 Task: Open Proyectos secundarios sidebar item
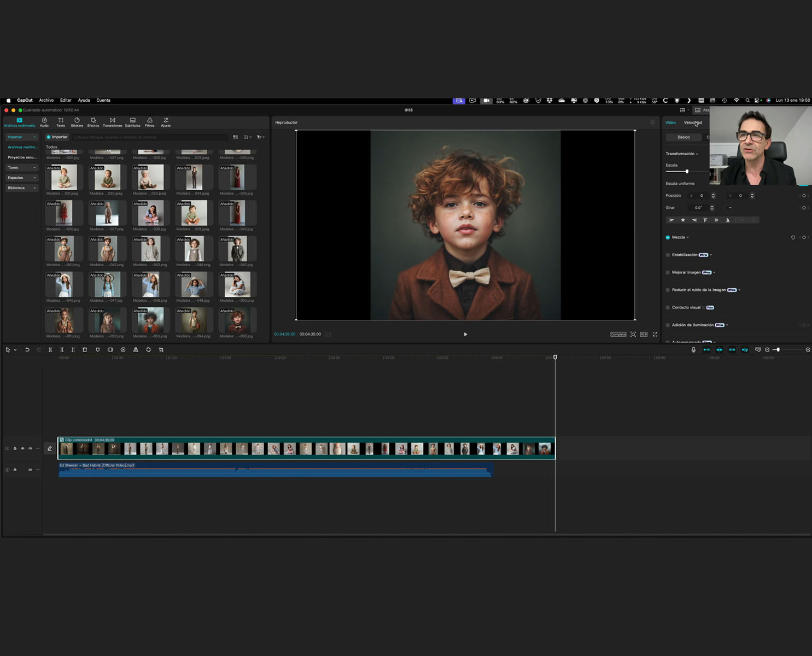click(x=22, y=157)
